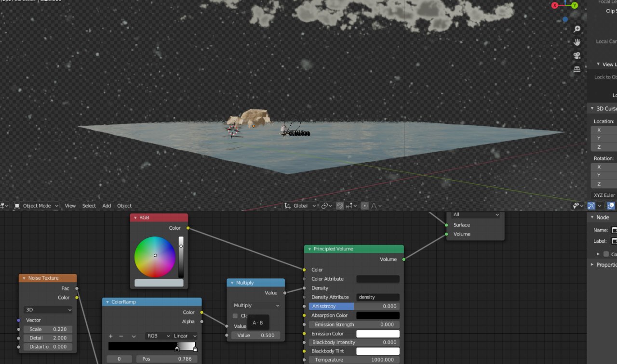This screenshot has height=364, width=617.
Task: Click the zoom viewport magnifier icon
Action: 577,29
